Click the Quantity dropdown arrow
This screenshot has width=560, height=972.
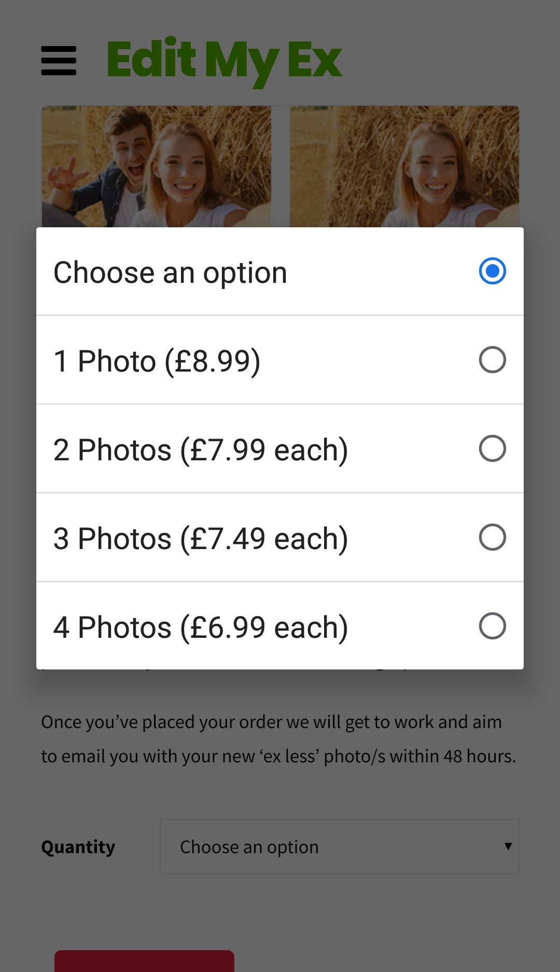click(508, 846)
